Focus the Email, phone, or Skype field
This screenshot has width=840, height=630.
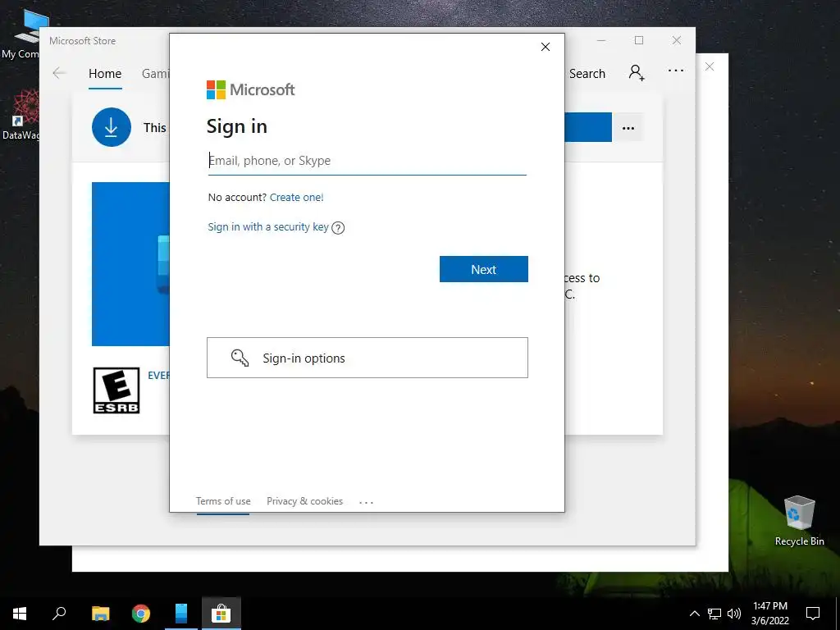(367, 161)
